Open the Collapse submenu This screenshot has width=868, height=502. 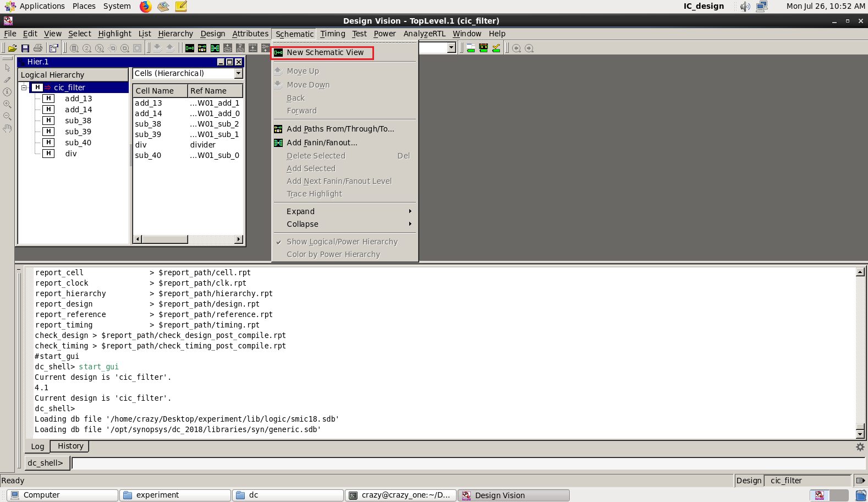tap(345, 224)
